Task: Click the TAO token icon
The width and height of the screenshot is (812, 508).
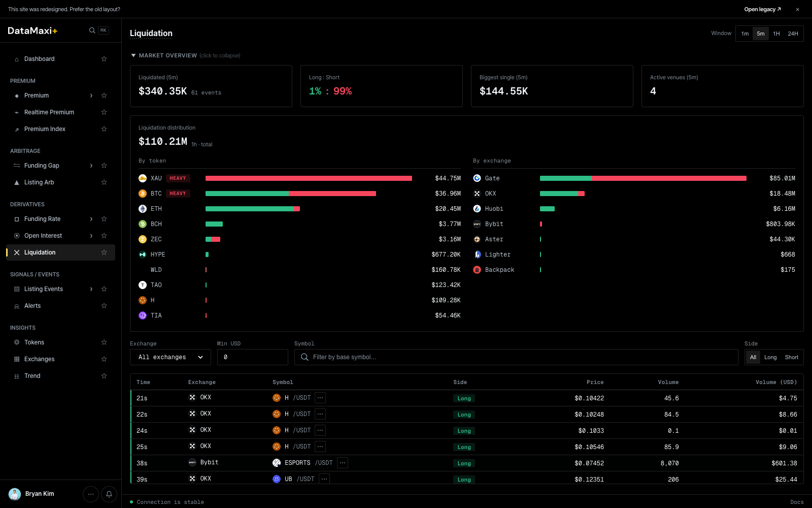Action: pyautogui.click(x=143, y=285)
